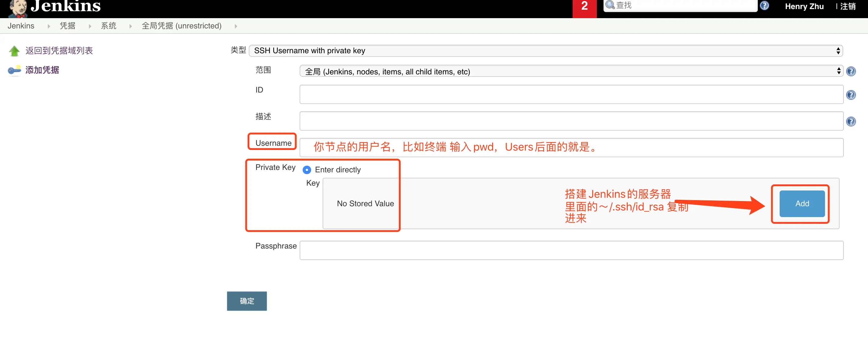Click the Jenkins butler logo icon
This screenshot has width=868, height=361.
(18, 8)
